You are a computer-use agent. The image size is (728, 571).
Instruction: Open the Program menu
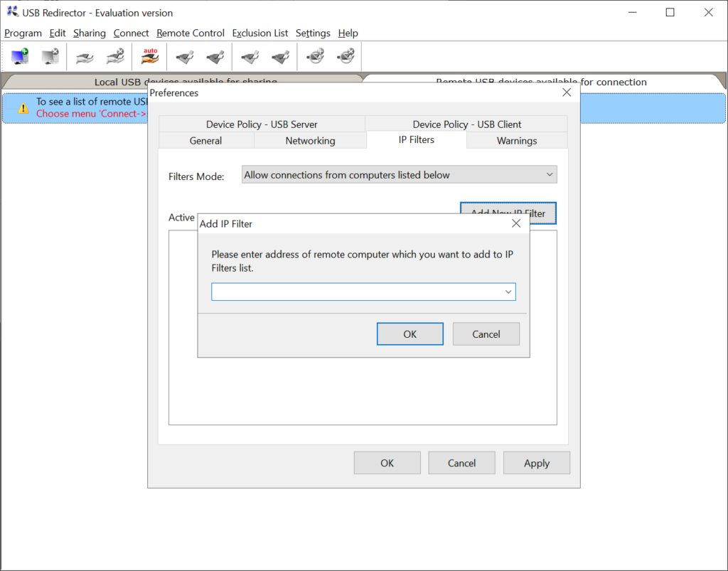point(23,33)
